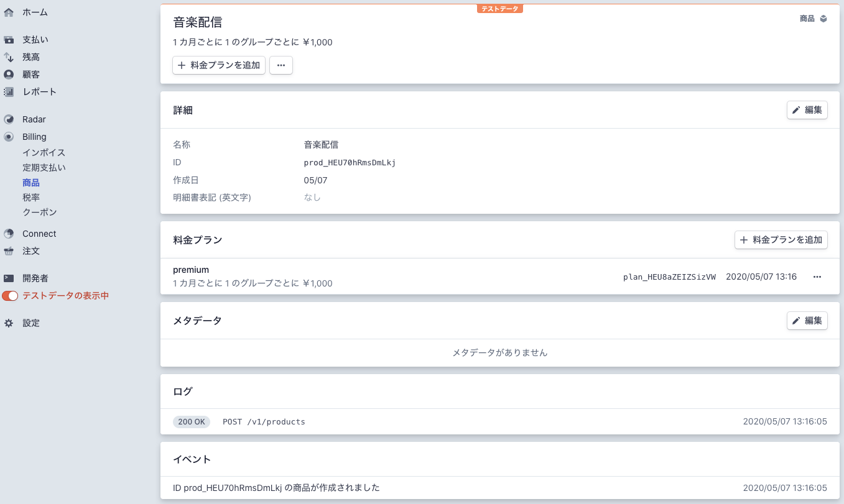Click the developers (開発者) terminal icon
844x504 pixels.
[9, 278]
